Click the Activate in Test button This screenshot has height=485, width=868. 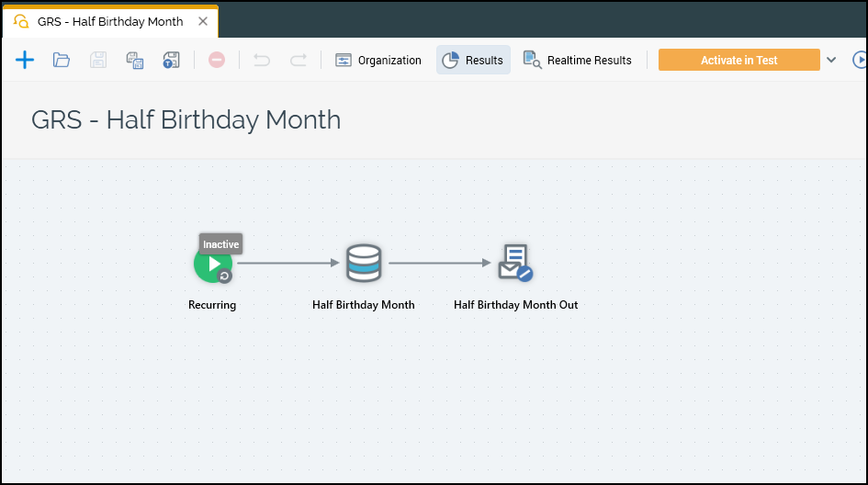coord(738,61)
